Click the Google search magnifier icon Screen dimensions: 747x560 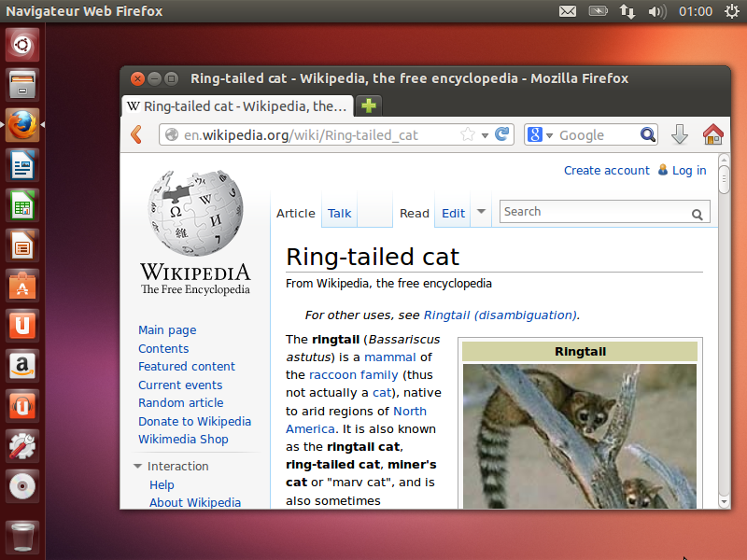click(647, 134)
